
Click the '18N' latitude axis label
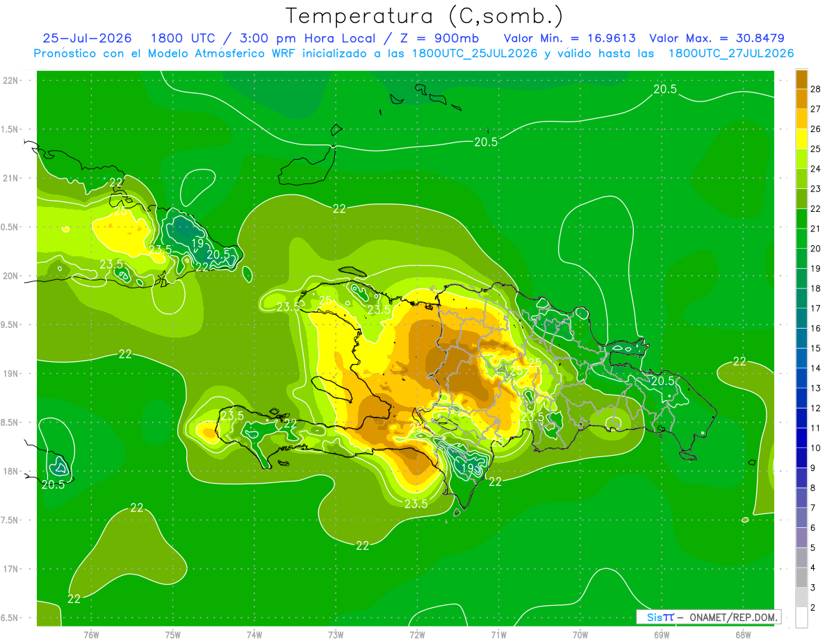(x=11, y=471)
